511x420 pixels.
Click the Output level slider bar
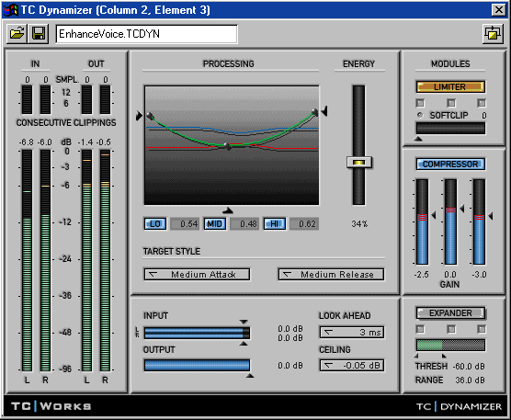point(197,365)
